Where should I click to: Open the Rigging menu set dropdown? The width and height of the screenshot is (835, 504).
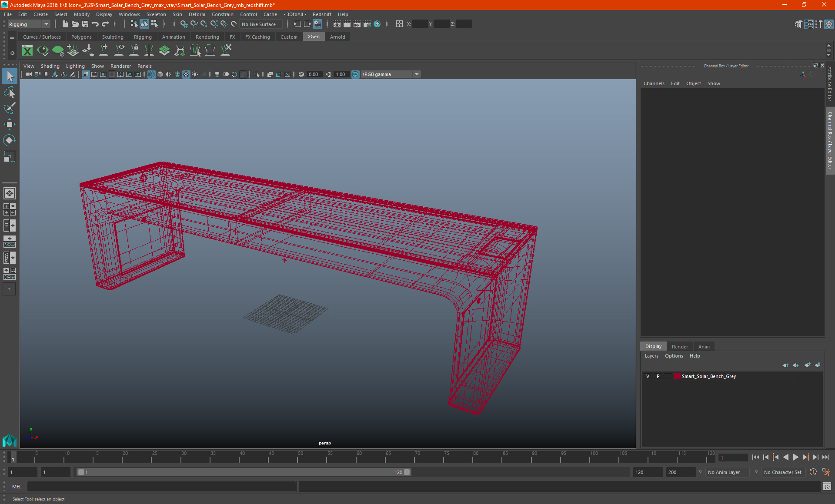28,24
